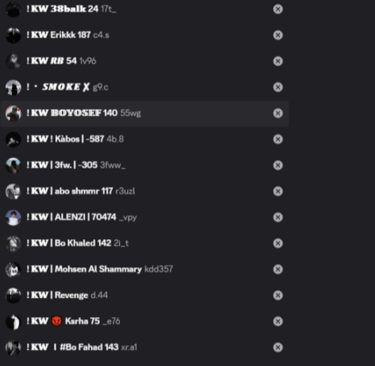375x366 pixels.
Task: Click X icon next to Erikkk 187
Action: (x=278, y=35)
